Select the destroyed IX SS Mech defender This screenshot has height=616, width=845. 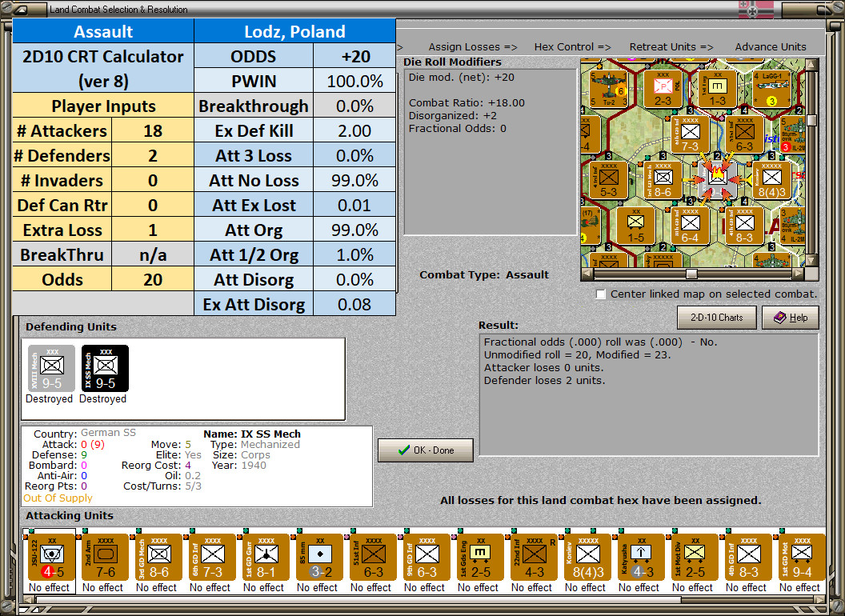tap(105, 368)
